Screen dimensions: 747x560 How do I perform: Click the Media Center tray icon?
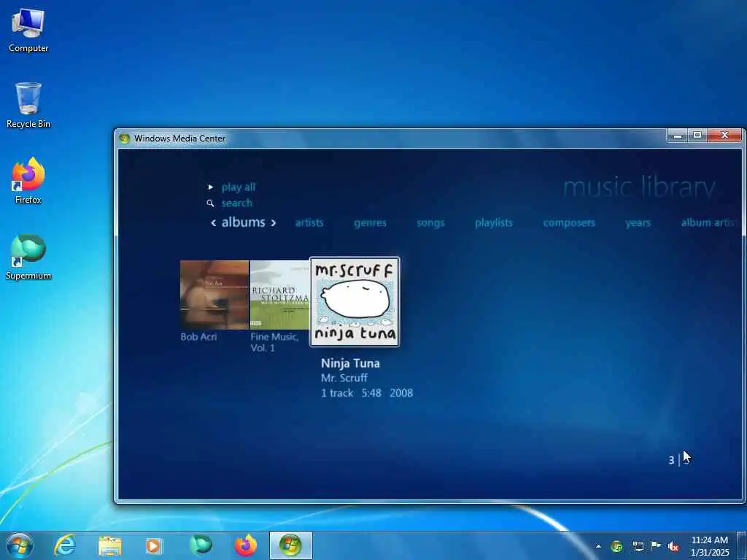pos(616,546)
